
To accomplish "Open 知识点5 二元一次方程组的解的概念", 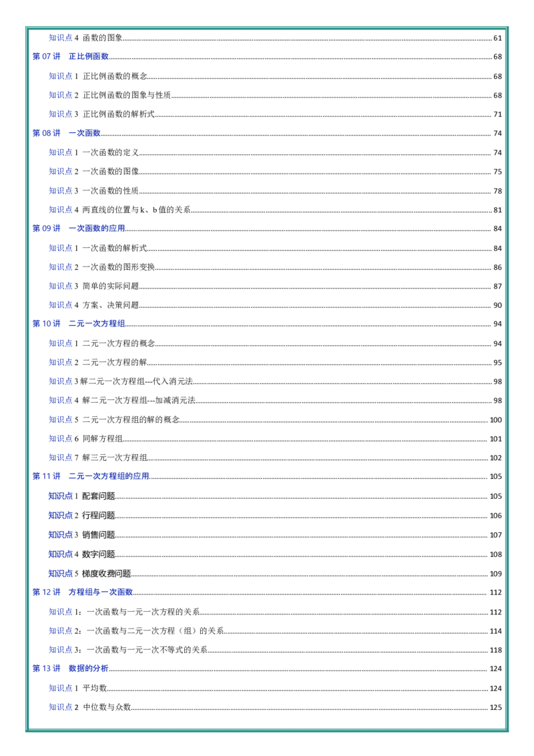I will [x=275, y=419].
